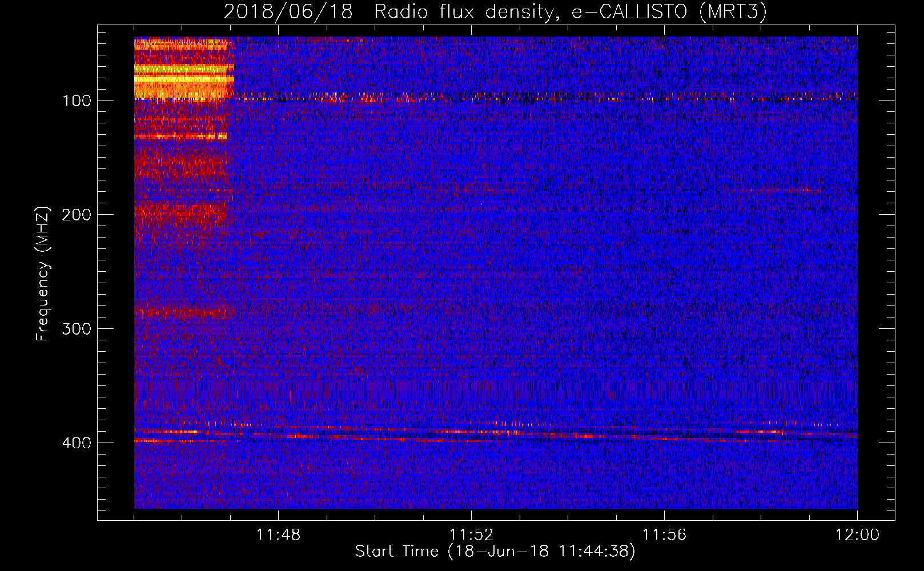The image size is (924, 571).
Task: Click the 'Frequency (MHZ)' axis title
Action: [x=43, y=274]
